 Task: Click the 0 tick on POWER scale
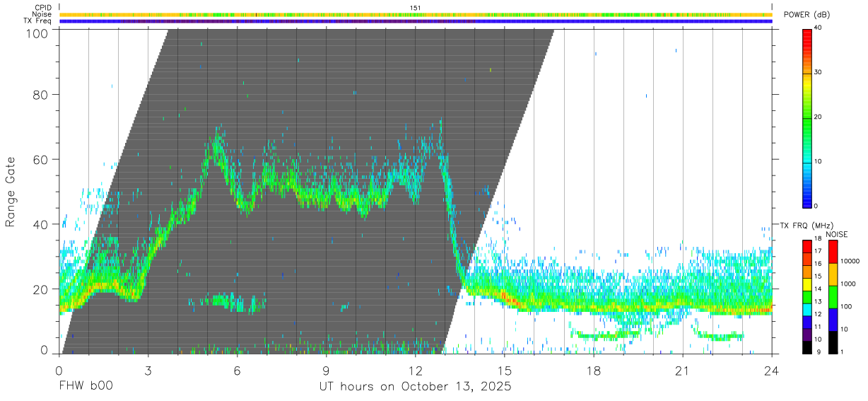click(x=817, y=206)
